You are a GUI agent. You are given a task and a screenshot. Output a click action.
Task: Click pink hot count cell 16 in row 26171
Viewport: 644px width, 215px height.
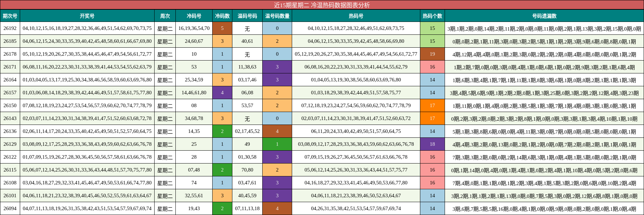(x=432, y=67)
